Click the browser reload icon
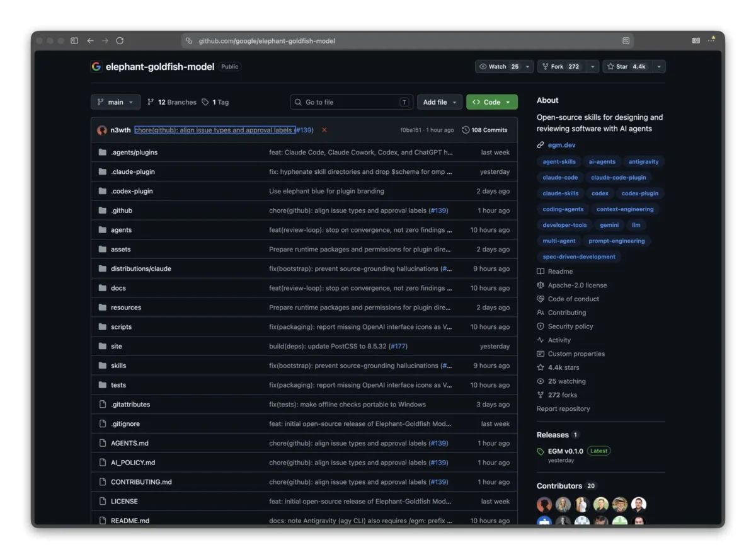This screenshot has width=756, height=559. pyautogui.click(x=120, y=40)
